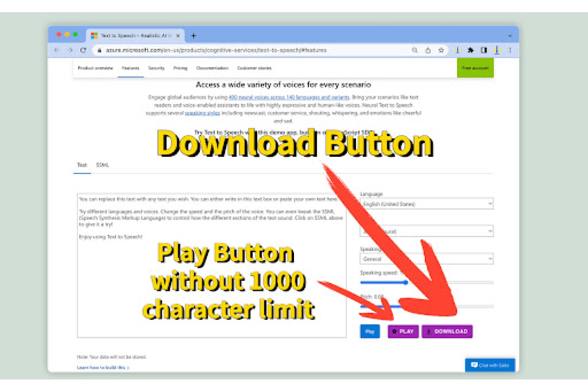Screen dimensions: 588x392
Task: Click the purple PLAY button
Action: pos(403,332)
